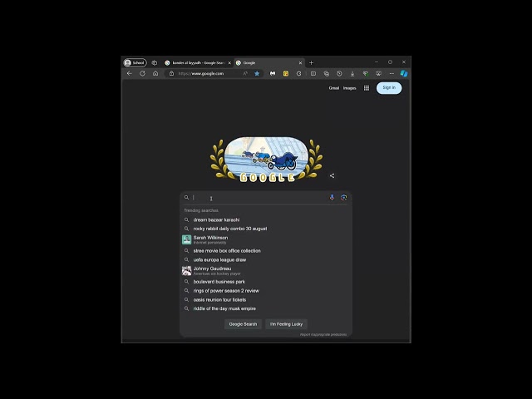The width and height of the screenshot is (532, 399).
Task: Open the browser home page icon
Action: (x=155, y=74)
